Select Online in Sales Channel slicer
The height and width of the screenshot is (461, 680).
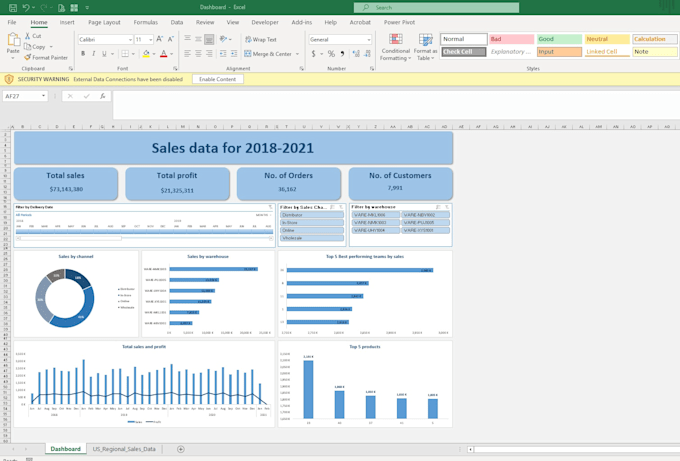coord(312,230)
